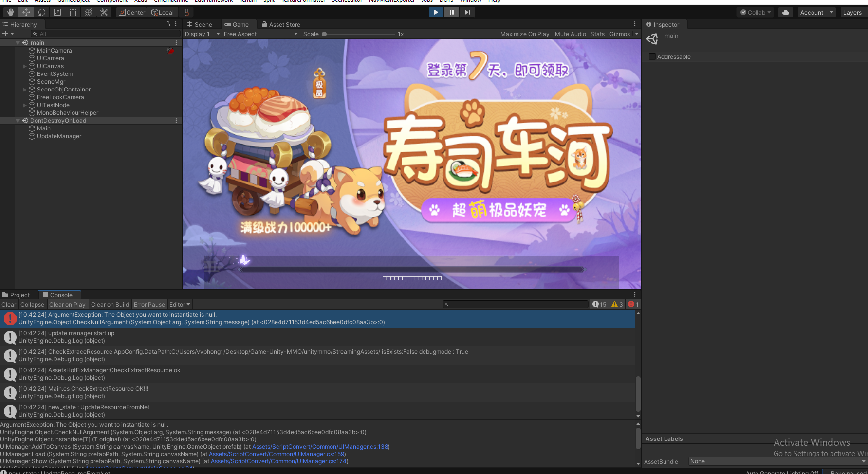Select the Rotate tool
This screenshot has width=868, height=474.
[x=42, y=12]
